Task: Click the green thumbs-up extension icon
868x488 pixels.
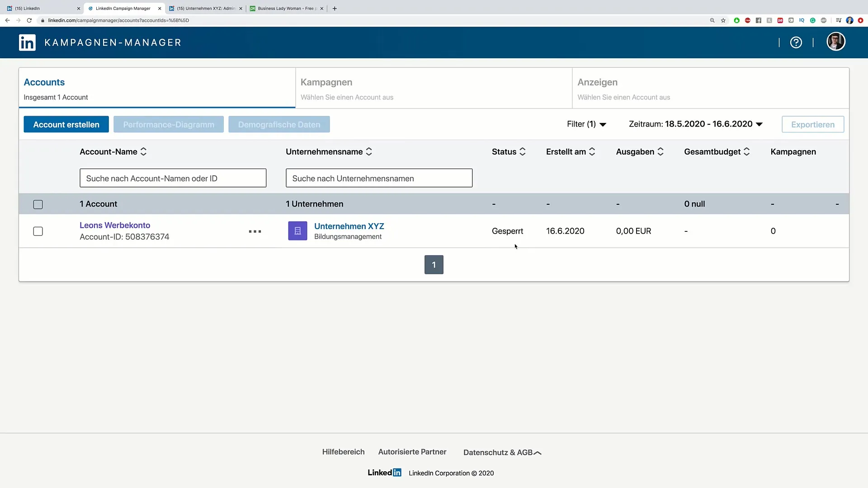Action: (736, 20)
